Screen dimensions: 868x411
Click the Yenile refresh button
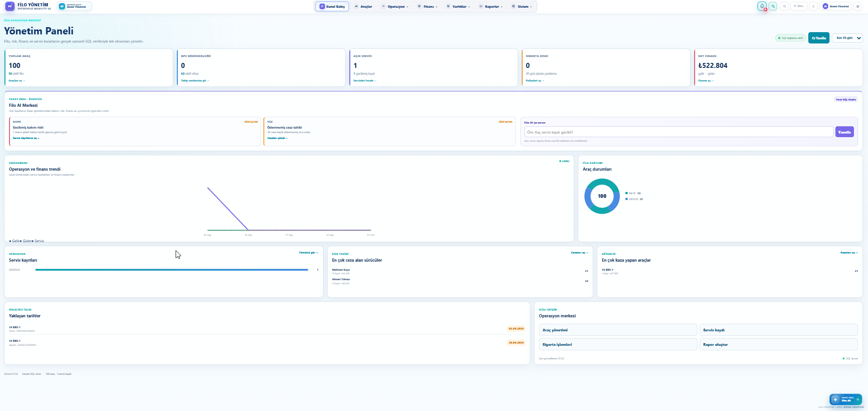coord(819,38)
